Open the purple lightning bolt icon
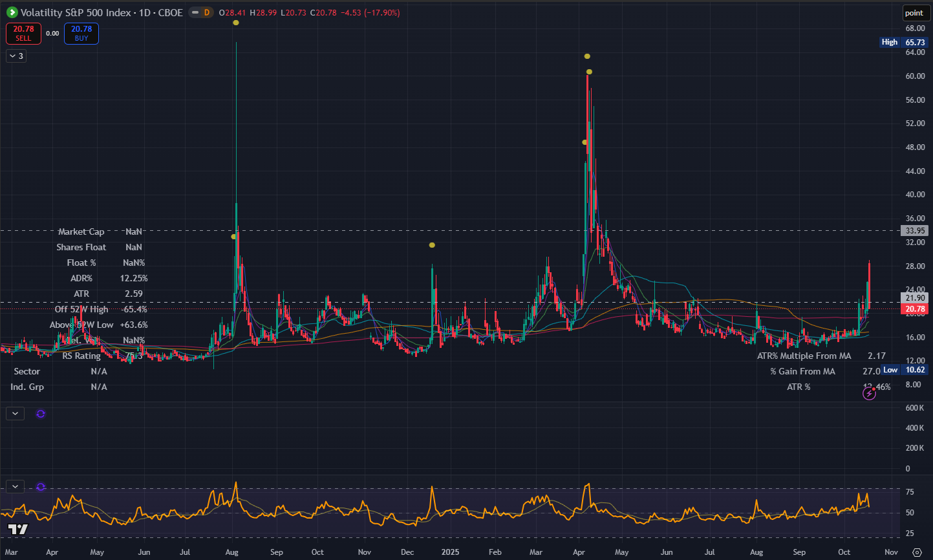933x560 pixels. tap(870, 393)
